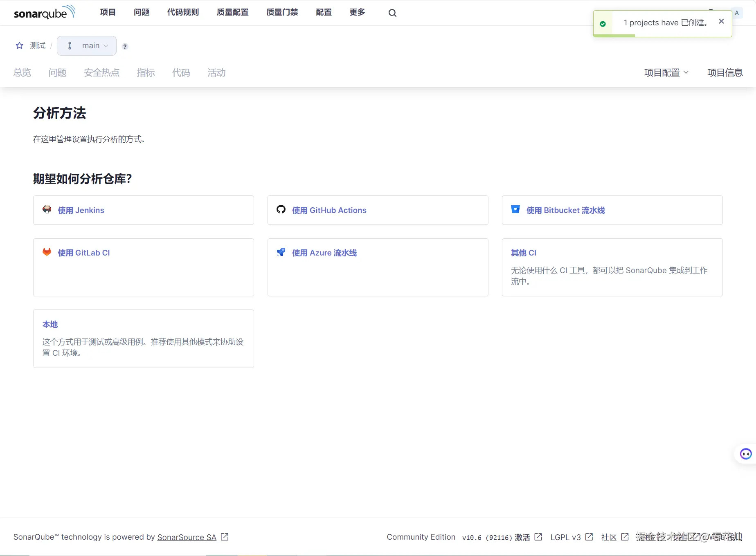Screen dimensions: 756x556
Task: Choose 使用 Bitbucket 流水线 method
Action: [x=612, y=210]
